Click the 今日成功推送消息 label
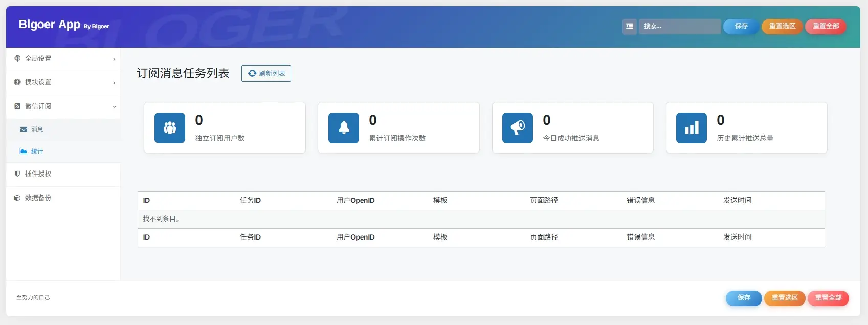 [x=571, y=138]
